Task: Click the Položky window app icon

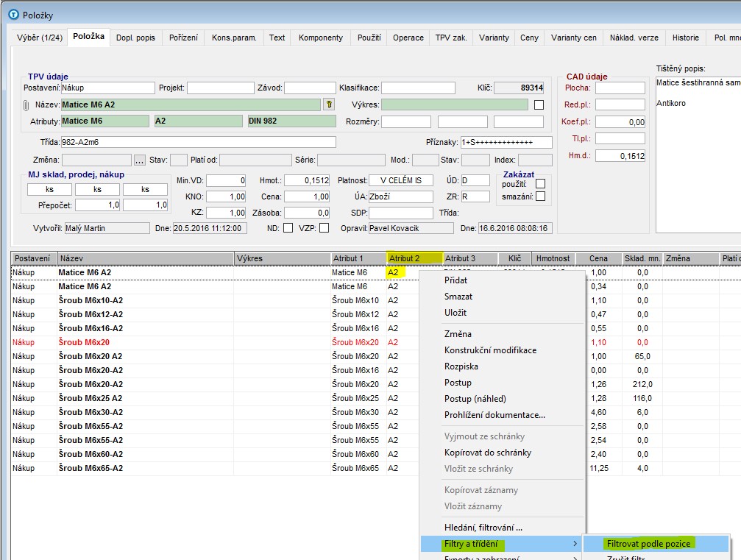Action: [14, 15]
